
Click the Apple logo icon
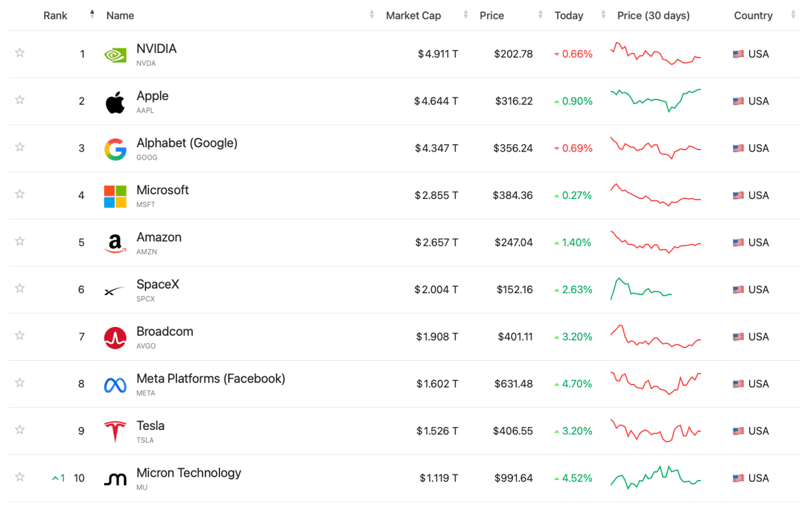point(115,102)
